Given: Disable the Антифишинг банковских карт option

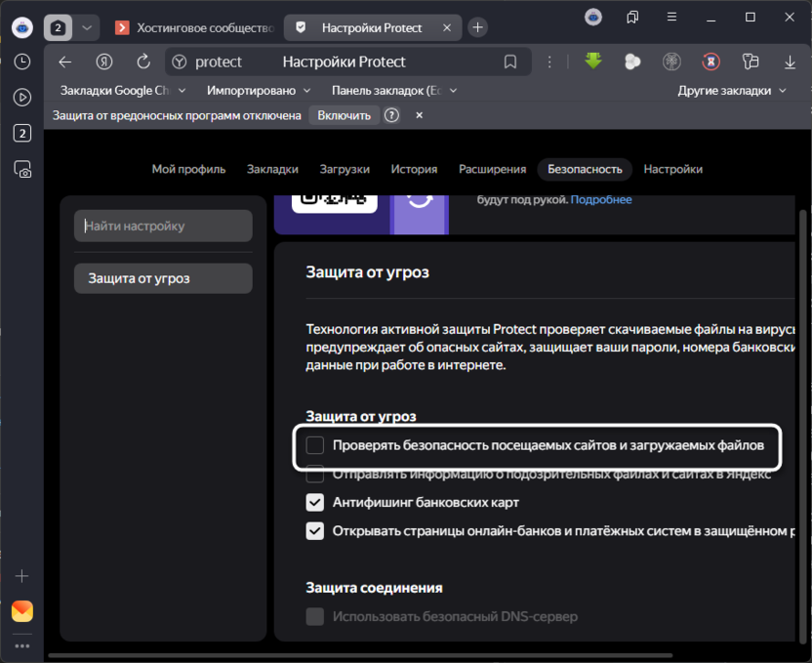Looking at the screenshot, I should [314, 502].
